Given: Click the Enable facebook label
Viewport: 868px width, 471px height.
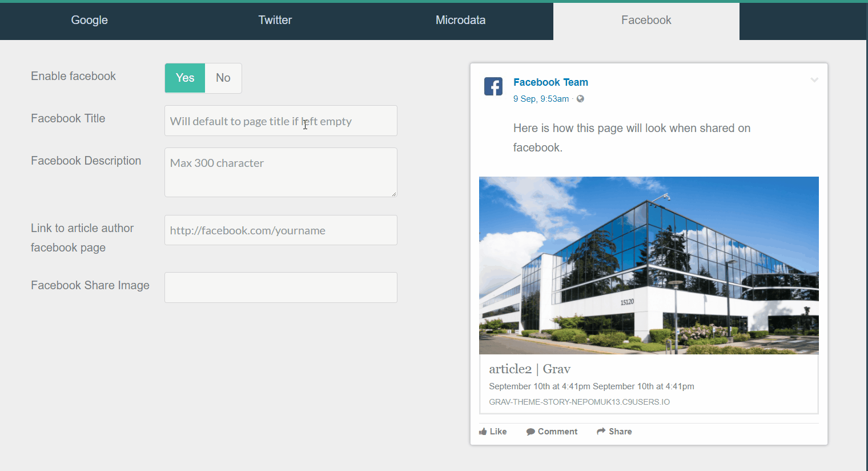Looking at the screenshot, I should [x=73, y=76].
